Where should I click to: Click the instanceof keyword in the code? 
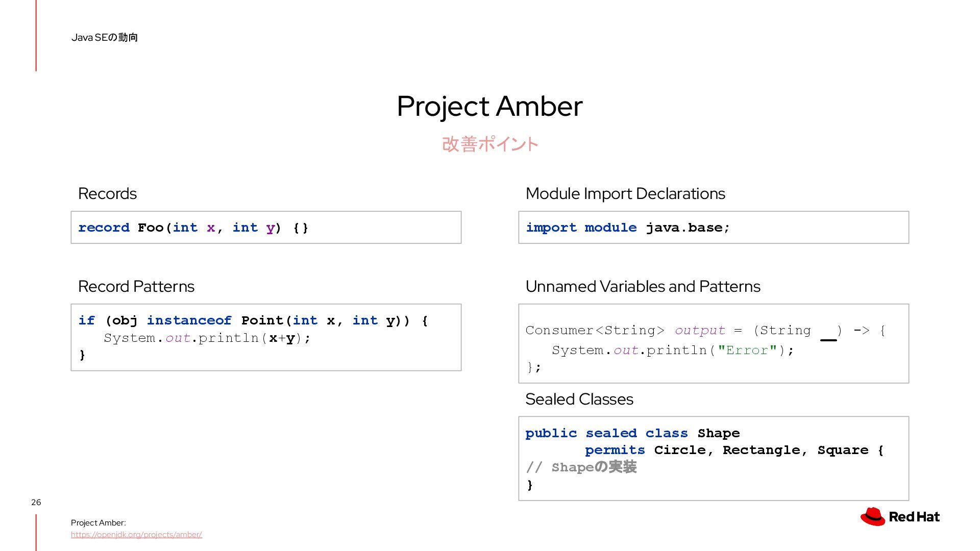[189, 320]
